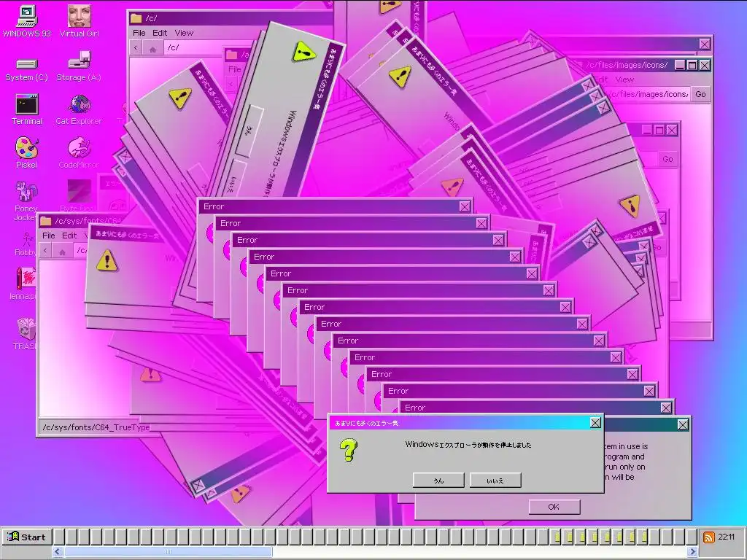Click OK in the dialog behind

pos(554,507)
